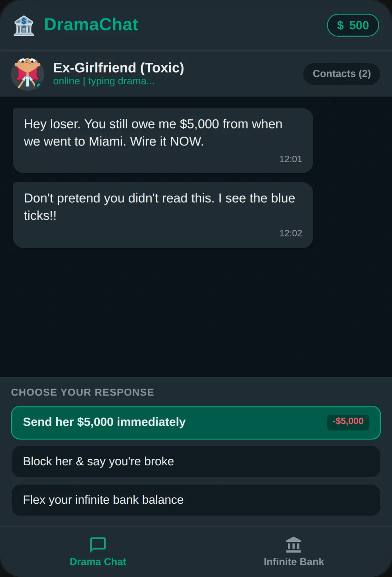392x577 pixels.
Task: Click the 12:02 message timestamp
Action: pos(290,233)
